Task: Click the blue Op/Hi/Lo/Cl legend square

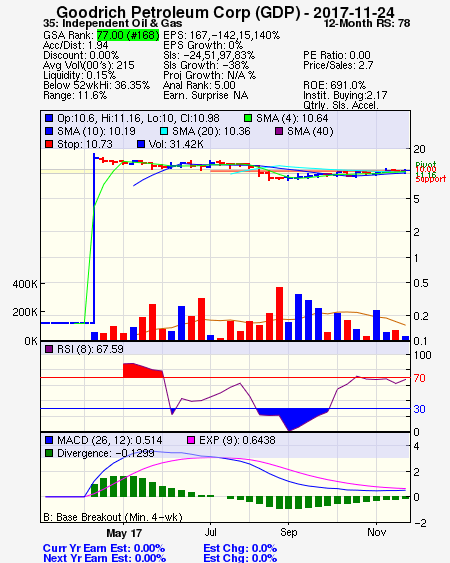Action: click(x=49, y=118)
